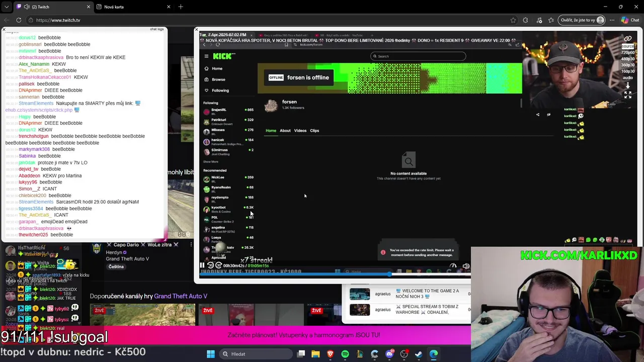Click the download arrow in video overlay
Viewport: 644px width, 362px height.
[628, 85]
